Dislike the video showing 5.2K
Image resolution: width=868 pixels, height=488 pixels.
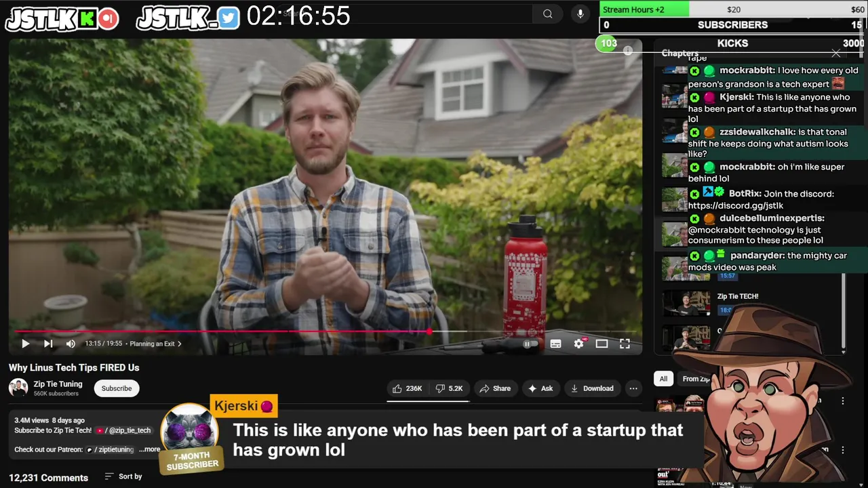pos(450,388)
